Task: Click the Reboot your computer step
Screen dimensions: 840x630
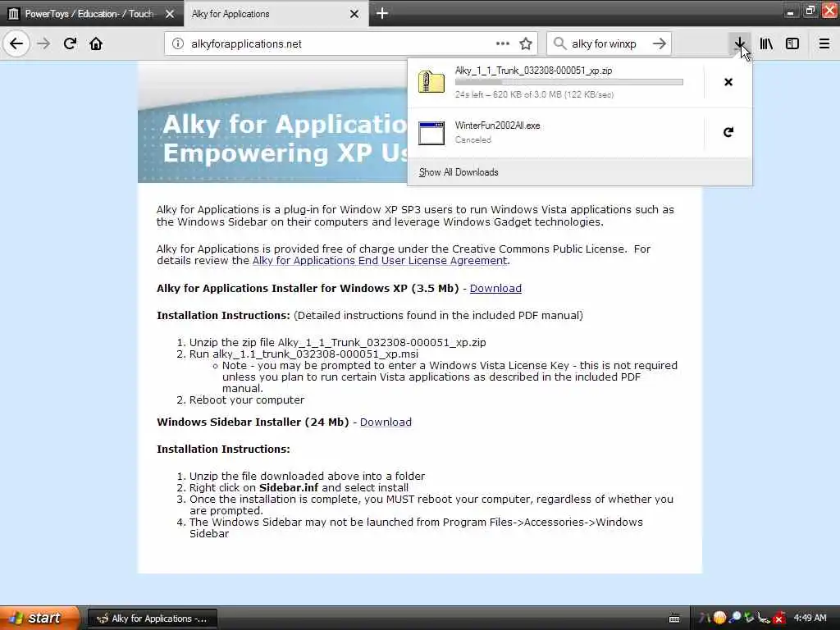Action: pos(246,400)
